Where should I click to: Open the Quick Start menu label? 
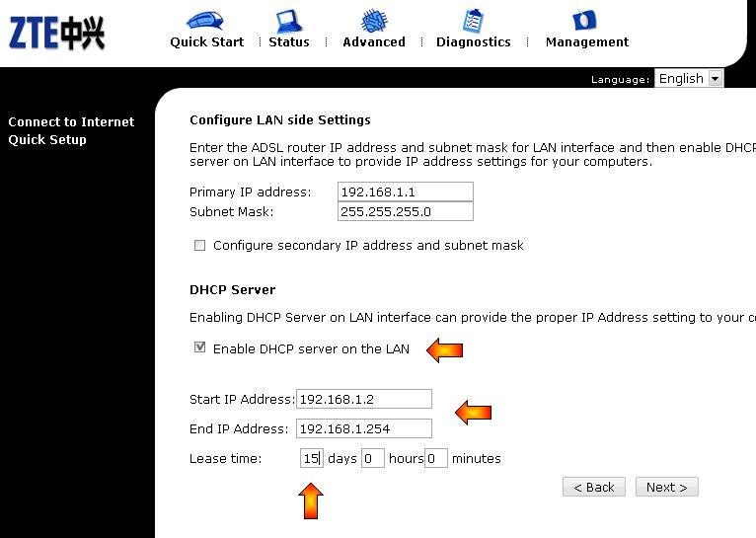[207, 41]
